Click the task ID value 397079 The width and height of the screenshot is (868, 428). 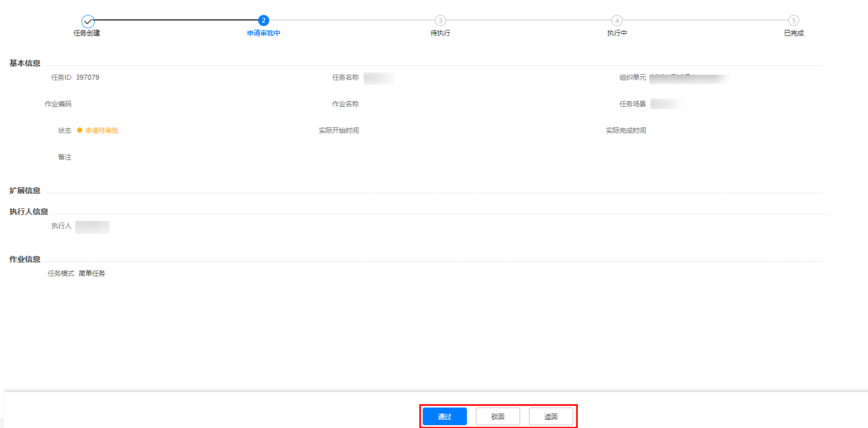tap(88, 78)
